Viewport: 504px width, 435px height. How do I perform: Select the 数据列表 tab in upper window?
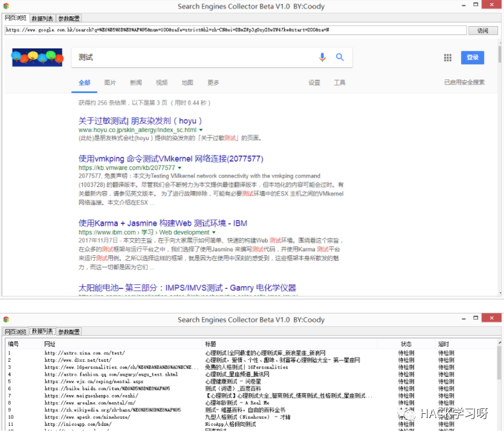coord(42,19)
